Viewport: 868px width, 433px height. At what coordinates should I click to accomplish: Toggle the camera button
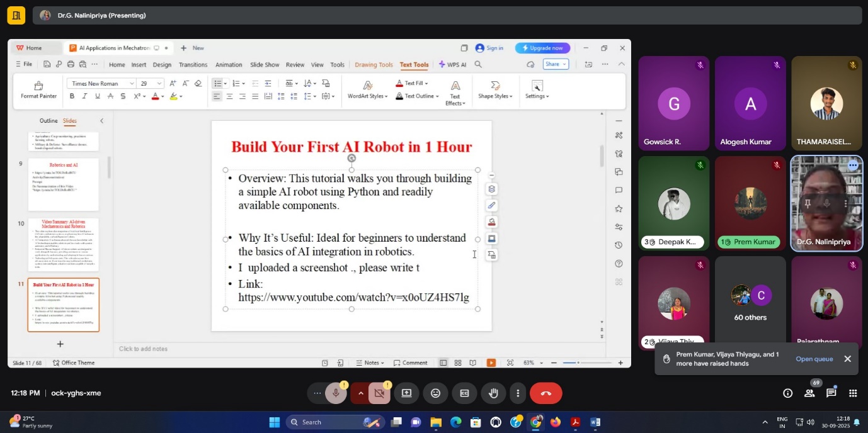click(x=379, y=393)
